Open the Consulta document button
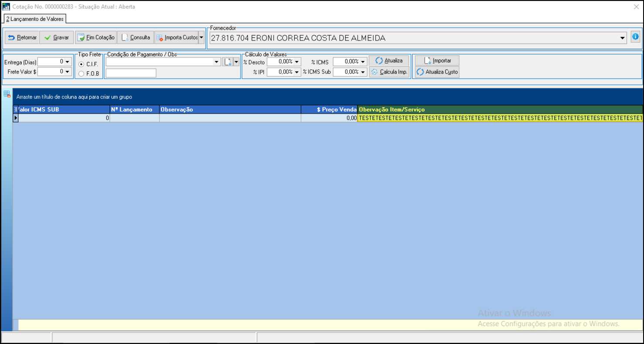Screen dimensions: 644x344 coord(136,37)
